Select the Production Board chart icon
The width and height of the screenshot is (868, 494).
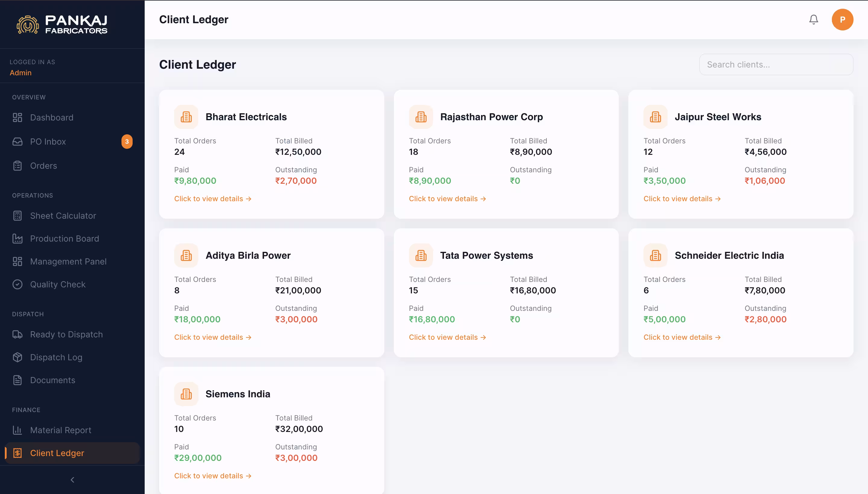pyautogui.click(x=18, y=239)
